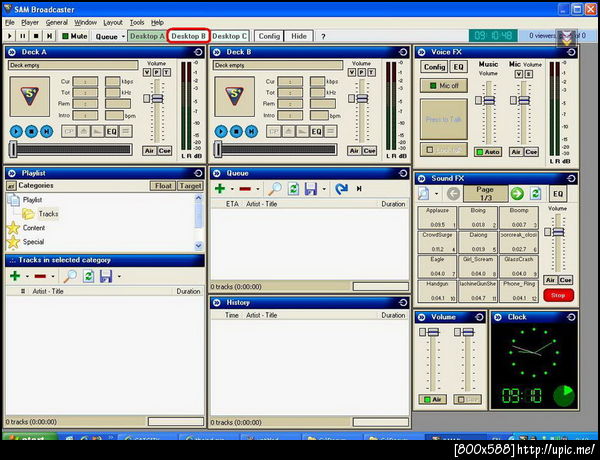This screenshot has width=600, height=460.
Task: Toggle the Auto button under Music volume
Action: 488,152
